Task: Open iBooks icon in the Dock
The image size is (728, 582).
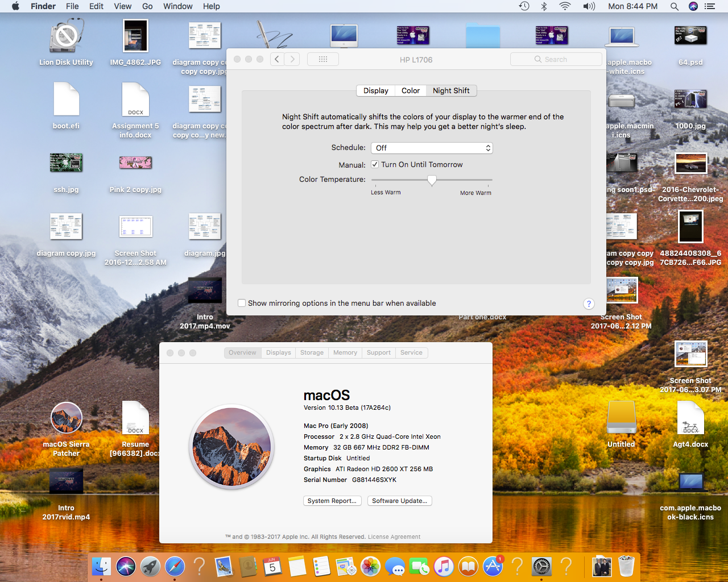Action: pyautogui.click(x=468, y=567)
